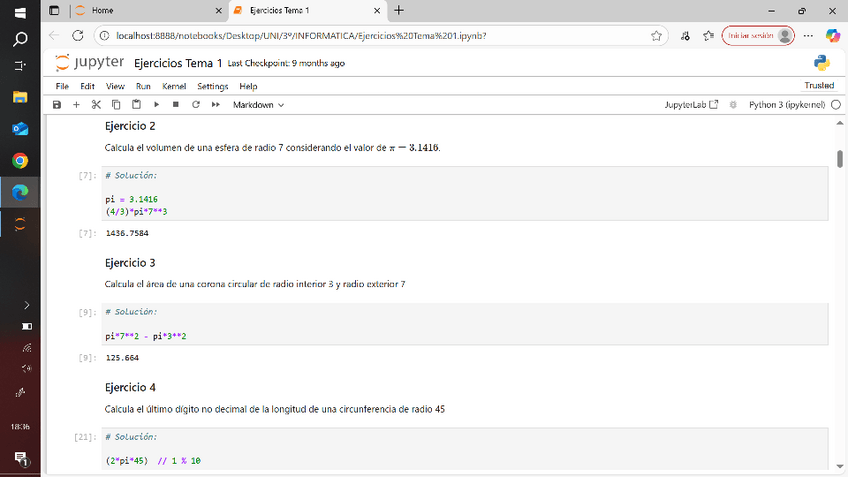Click the Python logo icon
The image size is (848, 477).
822,63
